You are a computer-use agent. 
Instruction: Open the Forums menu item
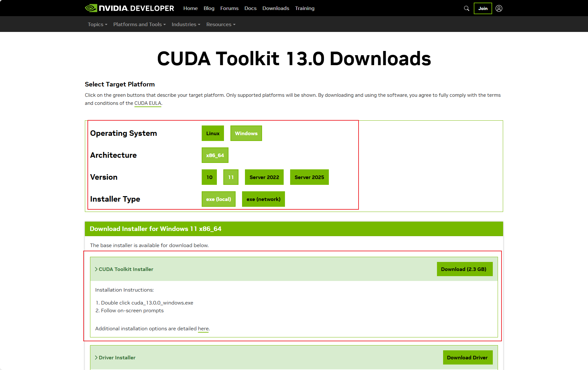[229, 8]
